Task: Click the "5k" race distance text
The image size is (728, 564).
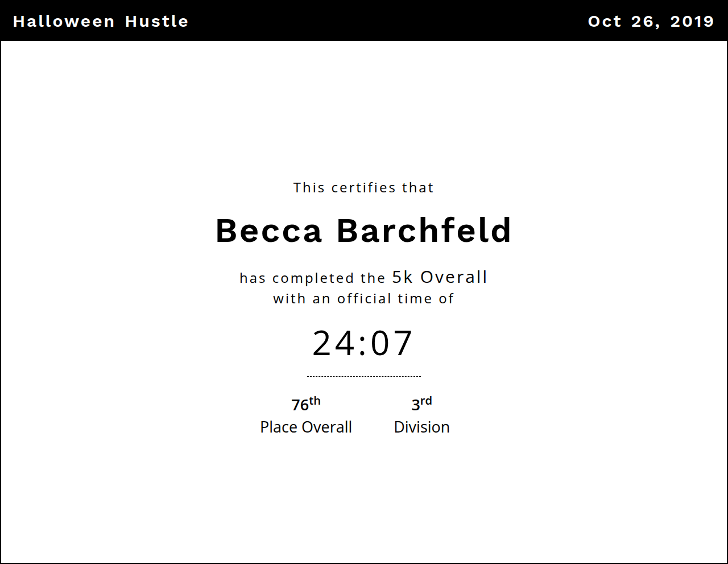Action: (x=402, y=277)
